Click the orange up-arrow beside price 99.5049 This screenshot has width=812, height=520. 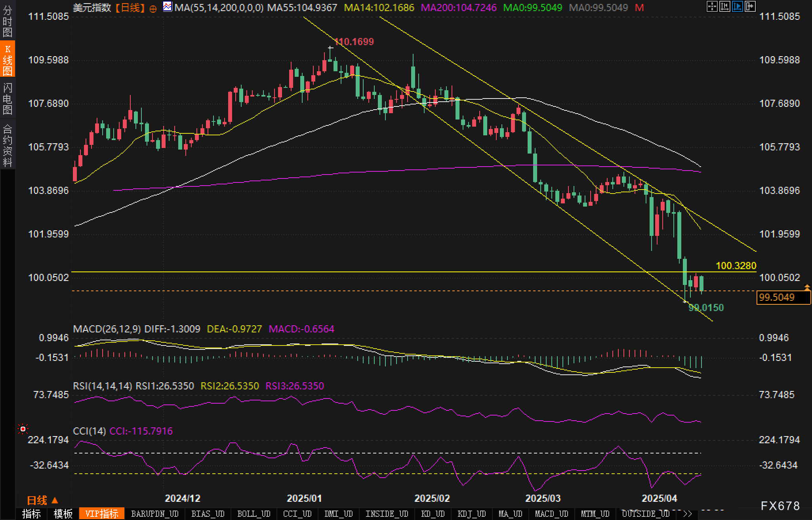807,287
